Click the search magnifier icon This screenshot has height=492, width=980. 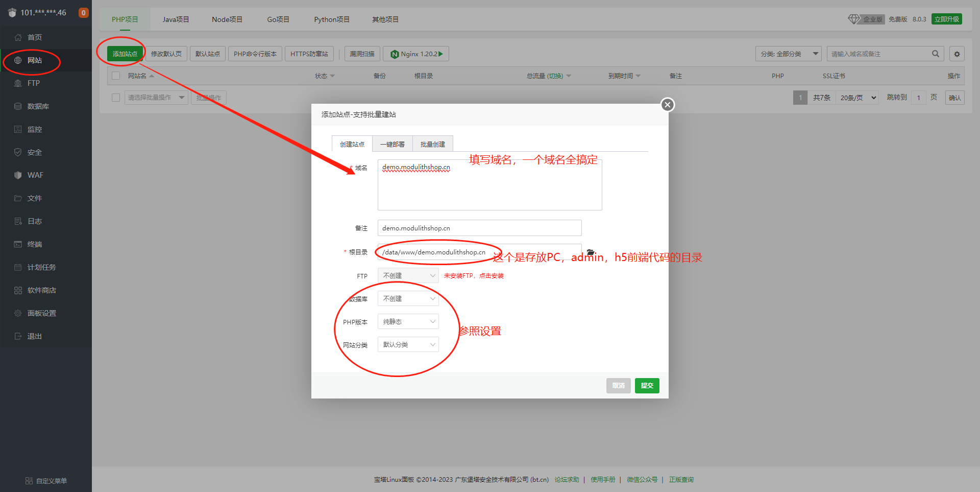(x=935, y=54)
